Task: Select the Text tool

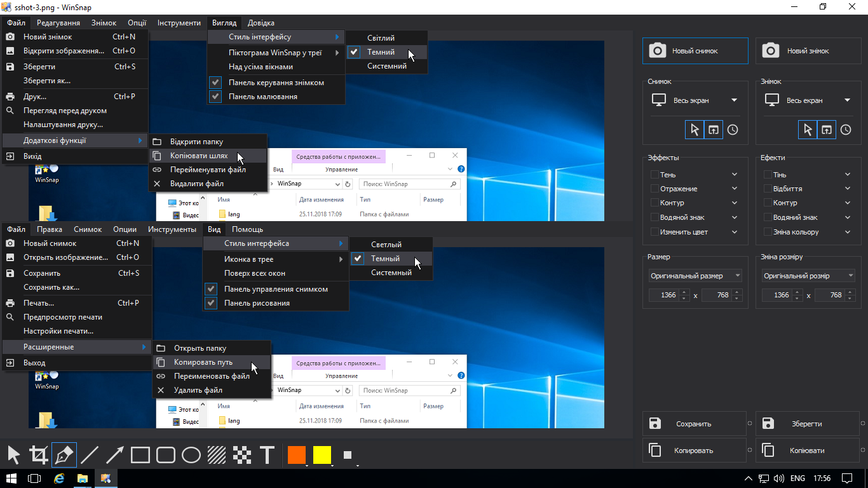Action: (x=268, y=455)
